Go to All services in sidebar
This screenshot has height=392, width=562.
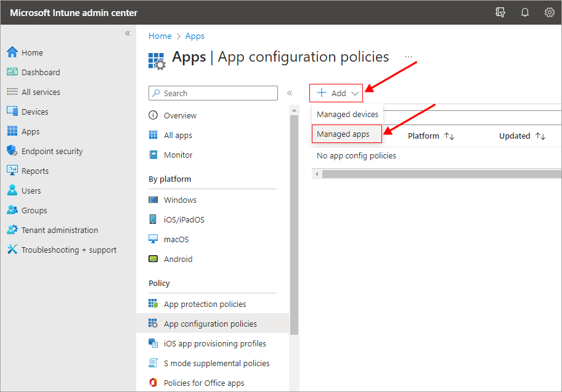[x=41, y=92]
